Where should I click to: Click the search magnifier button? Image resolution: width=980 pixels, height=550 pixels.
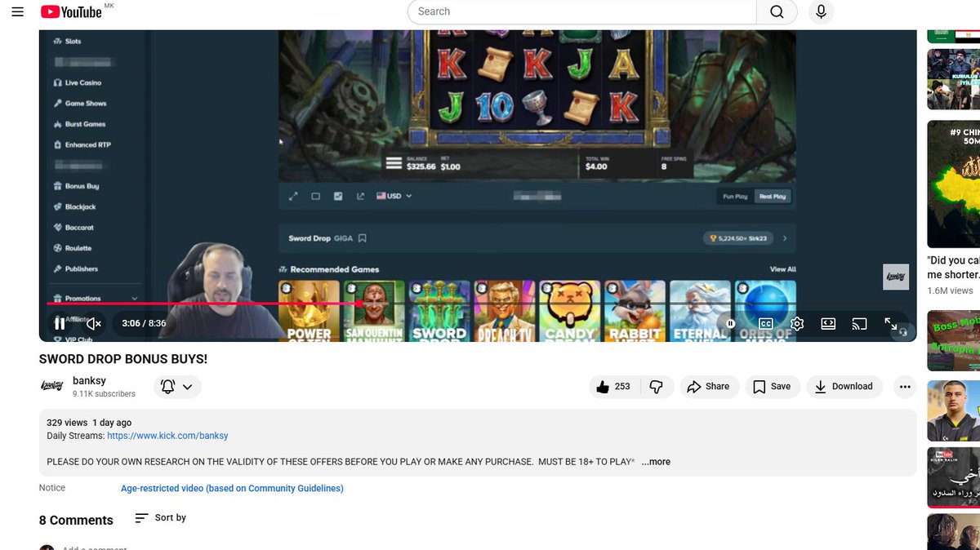click(x=777, y=11)
